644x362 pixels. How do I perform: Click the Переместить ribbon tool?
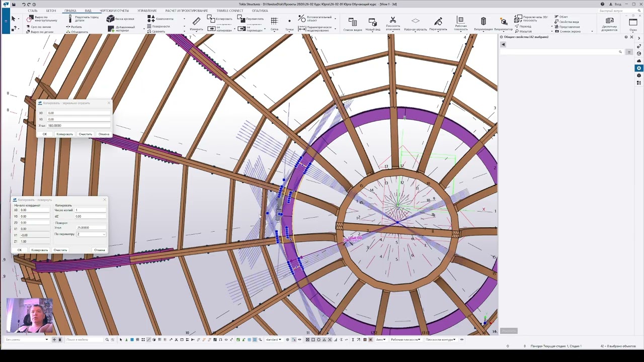251,19
